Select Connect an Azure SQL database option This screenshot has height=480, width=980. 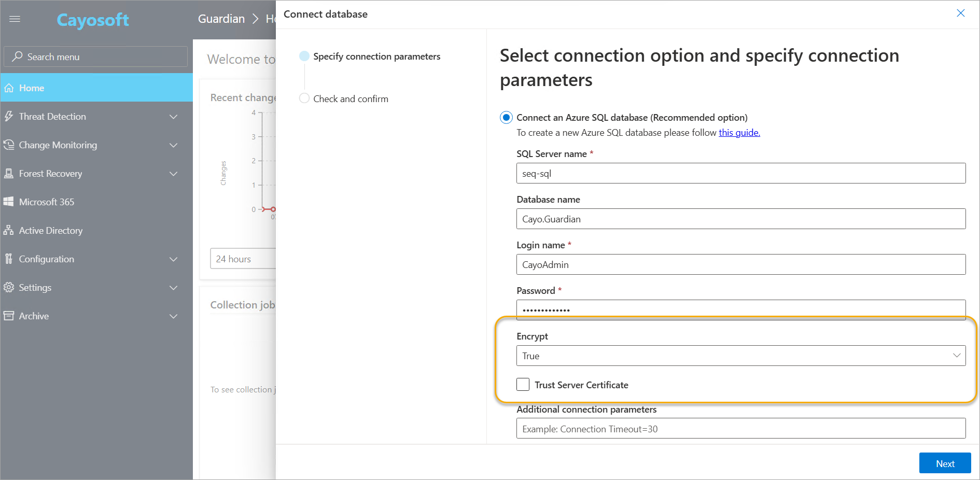pos(506,118)
